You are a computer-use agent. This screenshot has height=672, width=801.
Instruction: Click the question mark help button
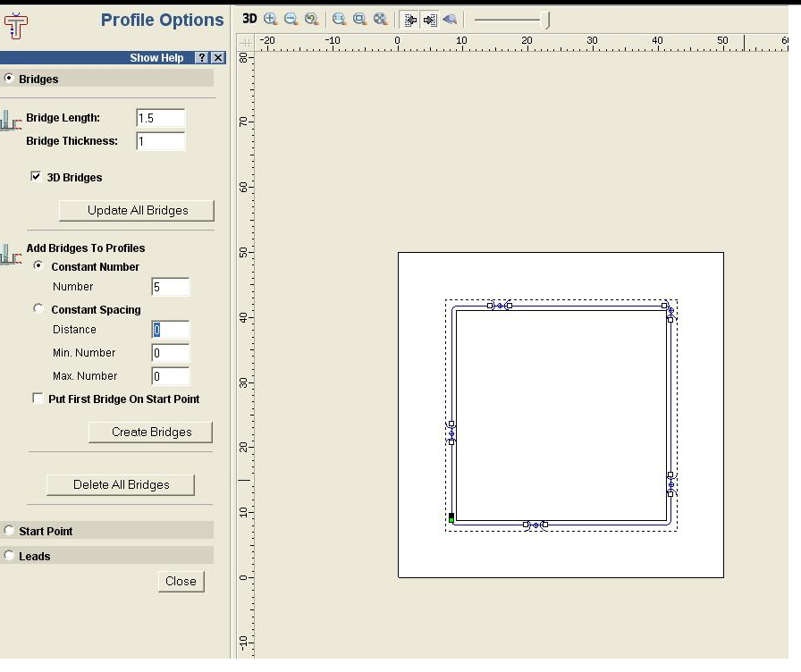click(x=202, y=57)
